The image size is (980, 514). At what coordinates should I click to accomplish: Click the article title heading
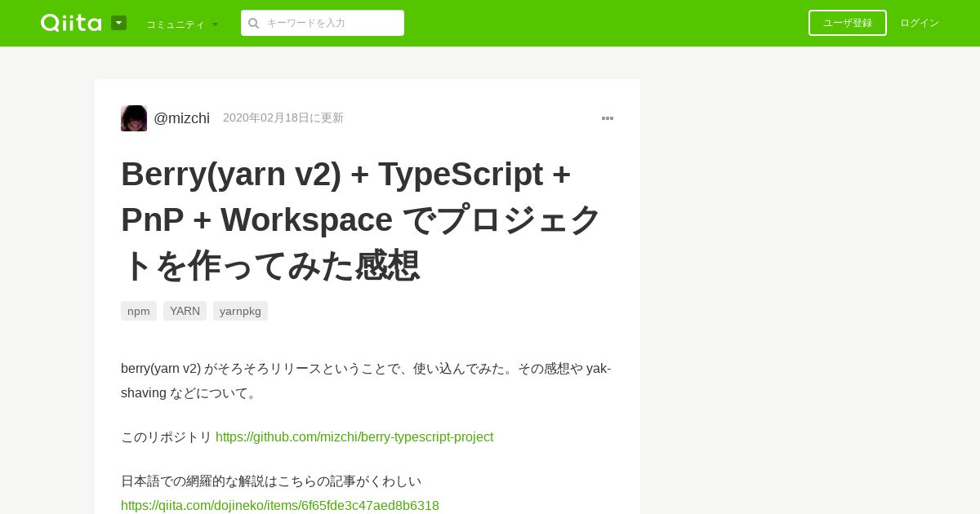click(362, 219)
